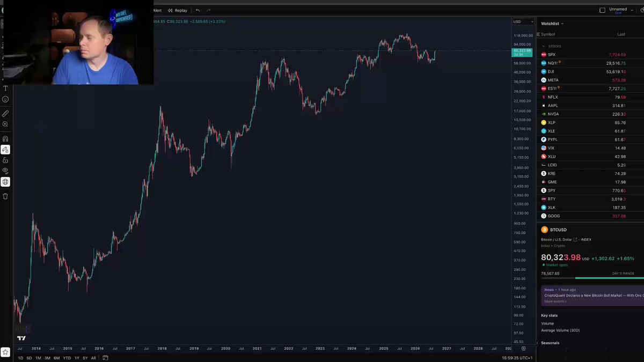Set chart range to 6M
Viewport: 644px width, 362px height.
[56, 358]
